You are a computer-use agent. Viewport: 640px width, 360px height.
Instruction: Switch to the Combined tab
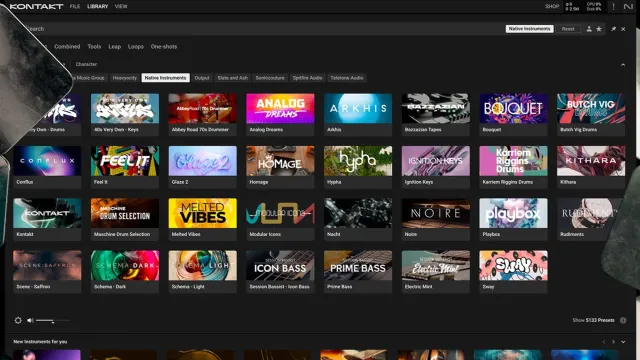(67, 47)
